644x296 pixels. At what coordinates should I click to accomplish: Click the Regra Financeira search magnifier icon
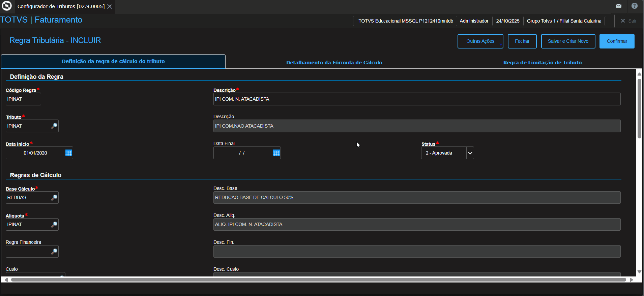(54, 252)
